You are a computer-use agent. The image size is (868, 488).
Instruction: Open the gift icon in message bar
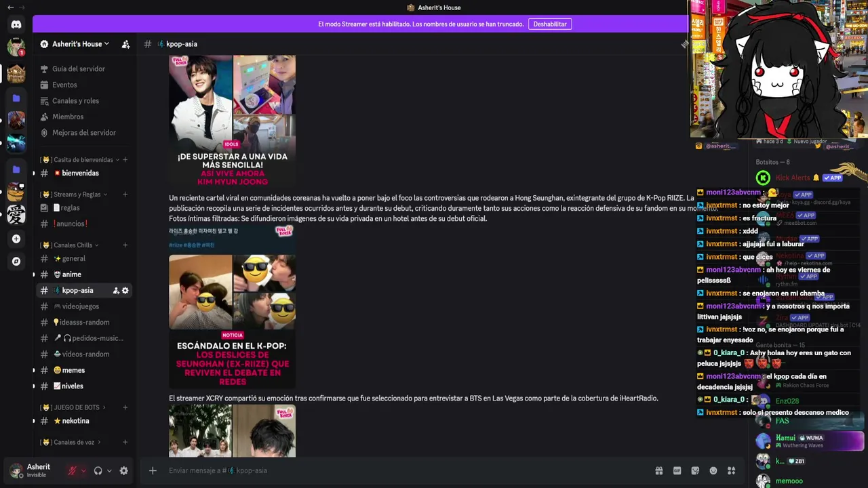coord(658,470)
